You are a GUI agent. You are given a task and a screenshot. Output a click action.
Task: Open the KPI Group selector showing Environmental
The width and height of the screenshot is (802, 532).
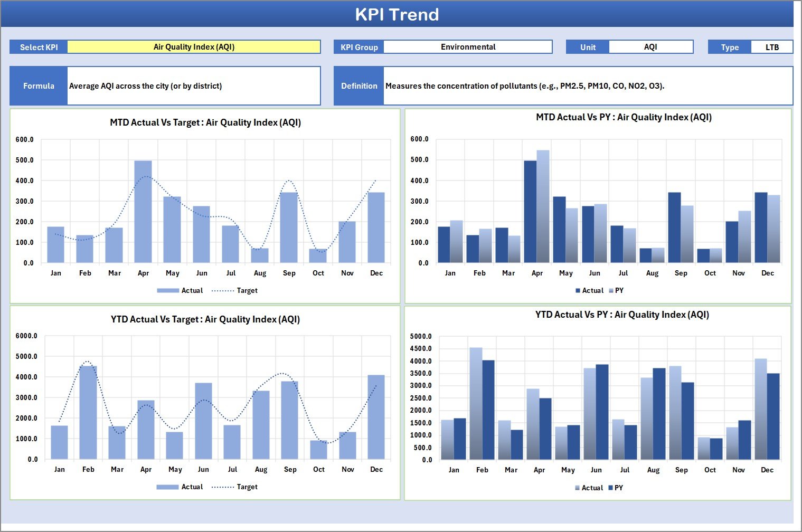pyautogui.click(x=468, y=46)
